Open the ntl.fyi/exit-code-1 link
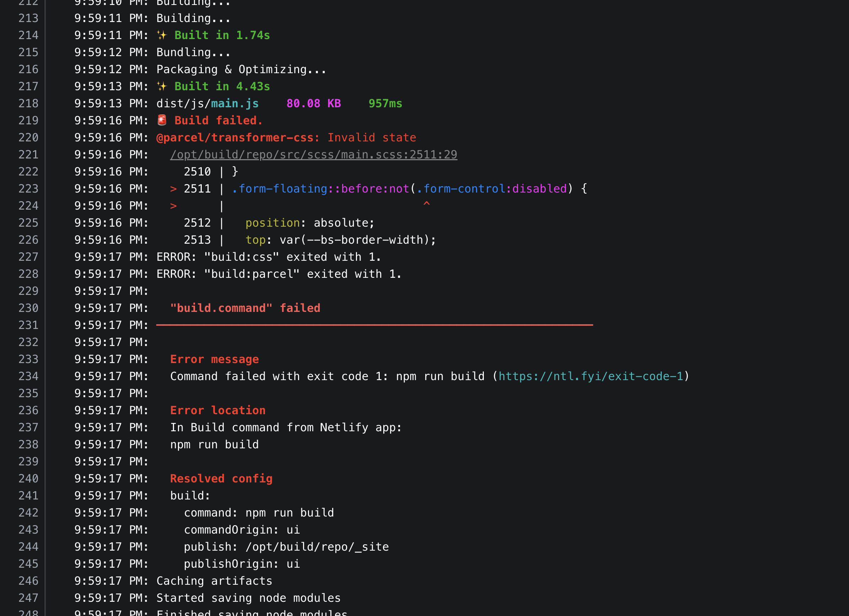The height and width of the screenshot is (616, 849). tap(591, 376)
